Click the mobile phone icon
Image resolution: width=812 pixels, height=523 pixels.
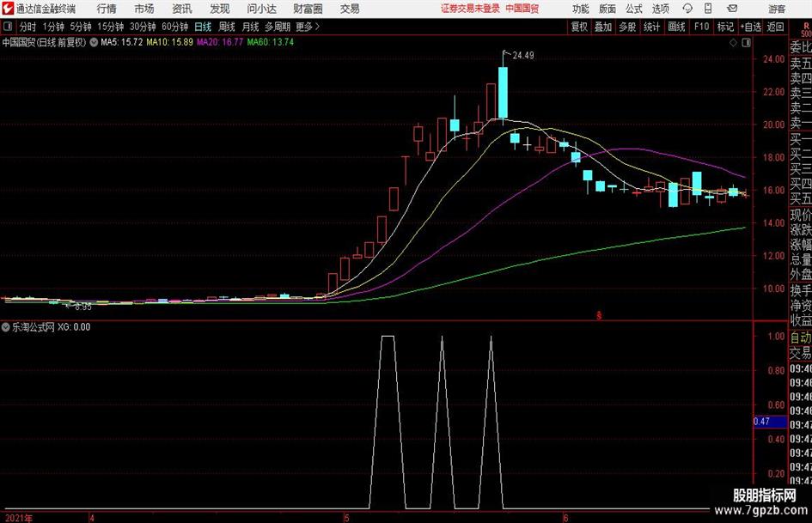[708, 9]
